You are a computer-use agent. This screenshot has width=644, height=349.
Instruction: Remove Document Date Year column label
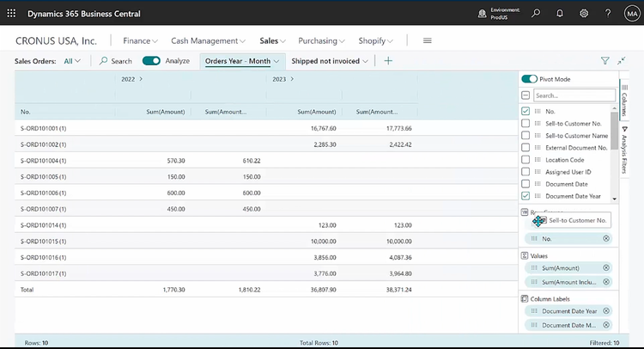coord(606,311)
